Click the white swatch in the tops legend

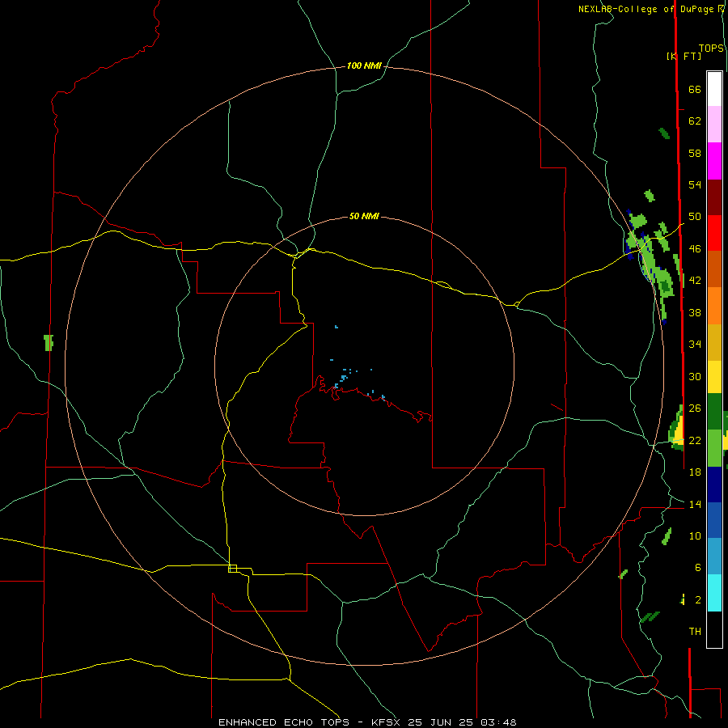pos(714,89)
